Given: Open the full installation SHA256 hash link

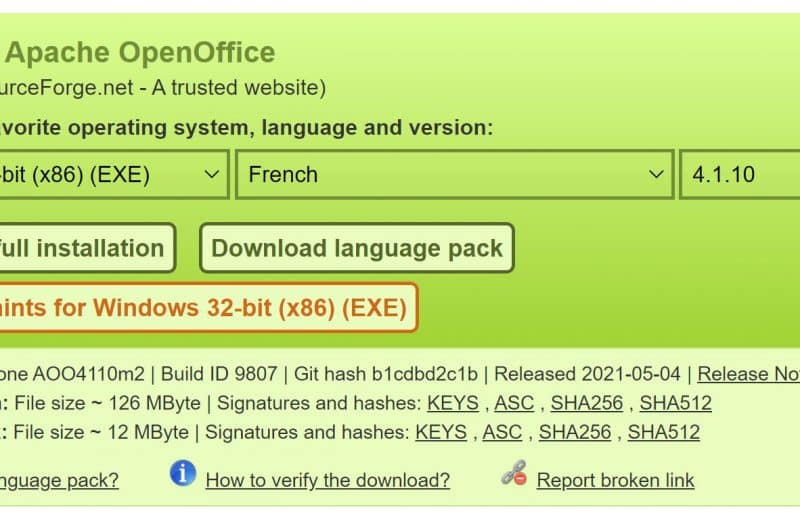Looking at the screenshot, I should pos(587,403).
